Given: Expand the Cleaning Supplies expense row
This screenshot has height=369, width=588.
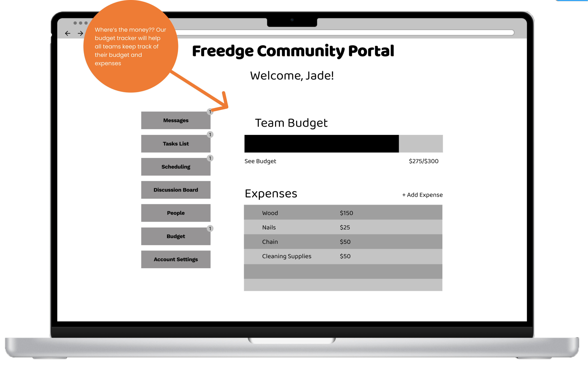Looking at the screenshot, I should coord(344,256).
